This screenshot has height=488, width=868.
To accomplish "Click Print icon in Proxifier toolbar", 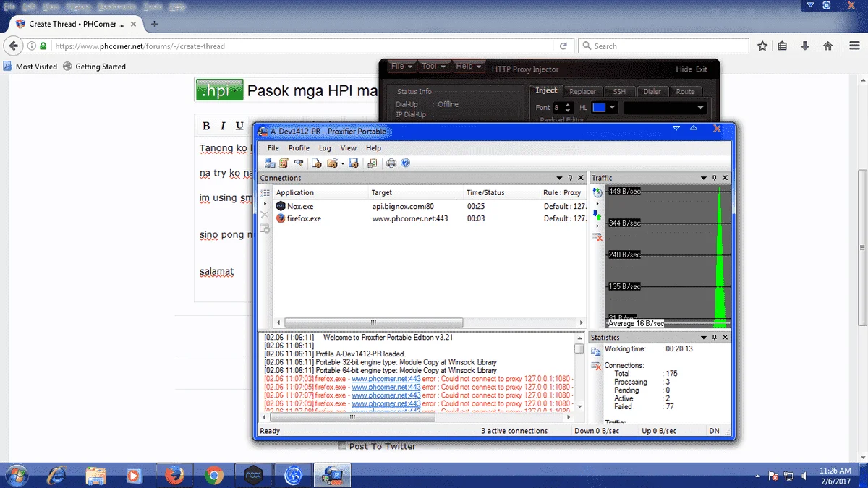I will (391, 163).
